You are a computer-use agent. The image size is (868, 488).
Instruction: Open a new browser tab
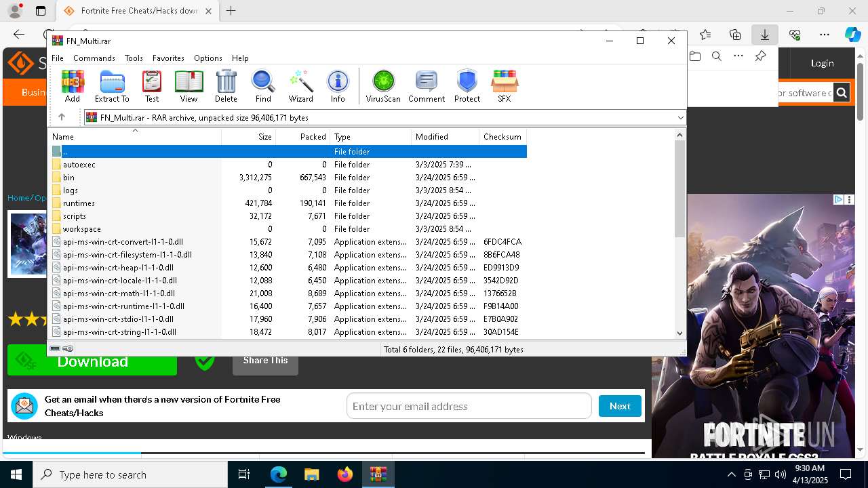(231, 11)
